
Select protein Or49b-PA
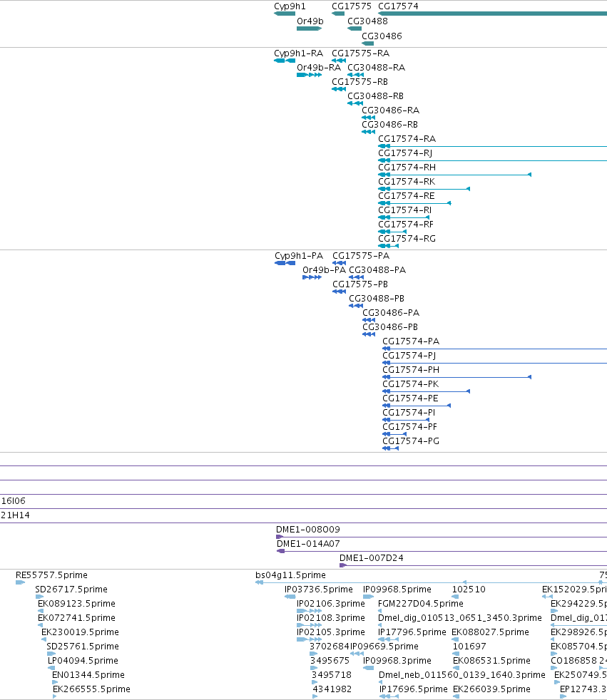tap(312, 277)
